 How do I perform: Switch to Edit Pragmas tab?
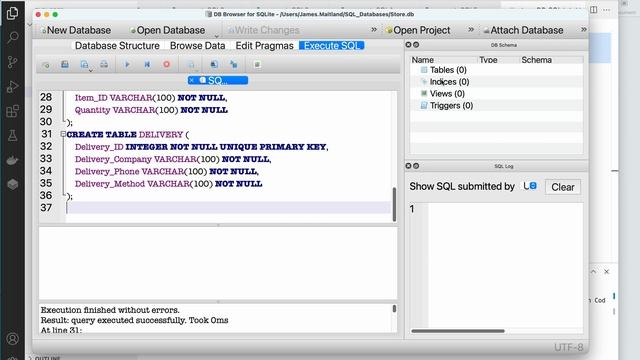tap(264, 46)
